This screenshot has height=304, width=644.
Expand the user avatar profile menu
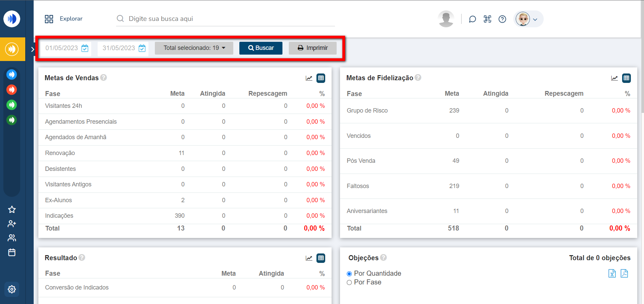[x=528, y=19]
